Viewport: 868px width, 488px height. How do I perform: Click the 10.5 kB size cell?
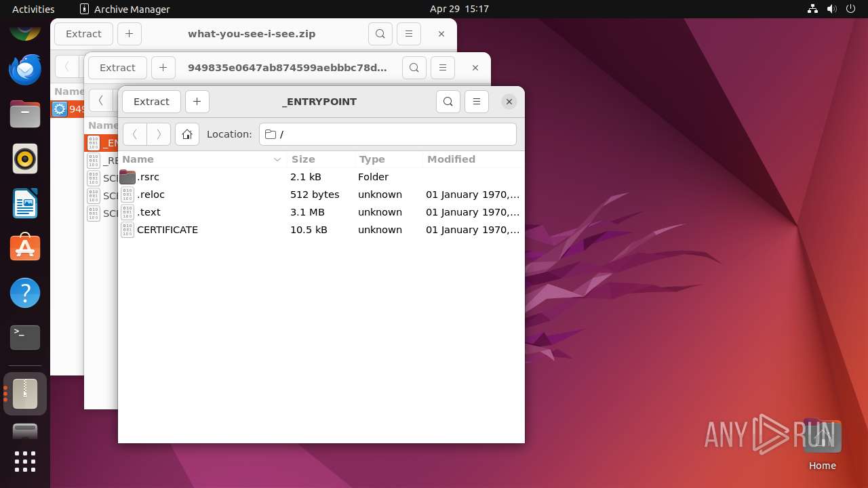point(309,230)
